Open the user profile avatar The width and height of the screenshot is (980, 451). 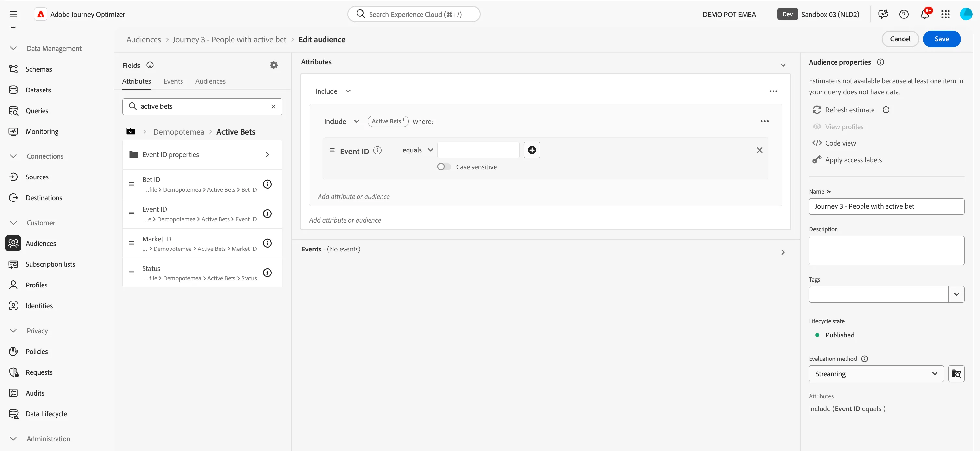pos(966,15)
